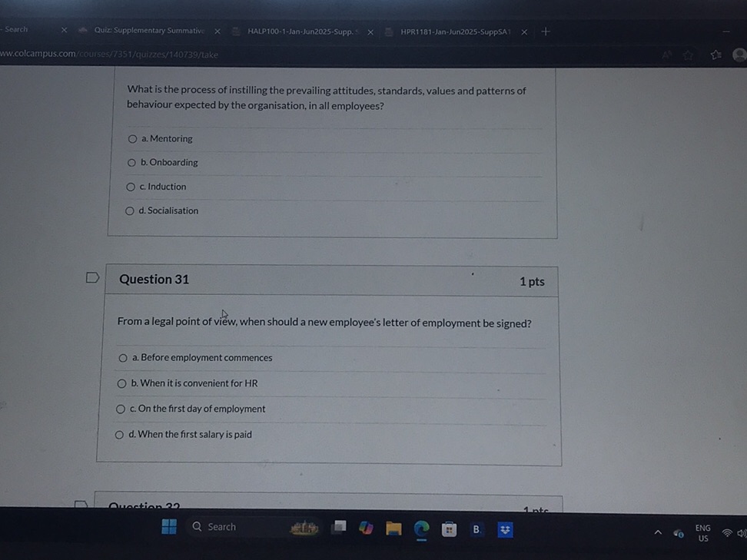The width and height of the screenshot is (747, 560).
Task: Open Microsoft Store from the taskbar
Action: (449, 529)
